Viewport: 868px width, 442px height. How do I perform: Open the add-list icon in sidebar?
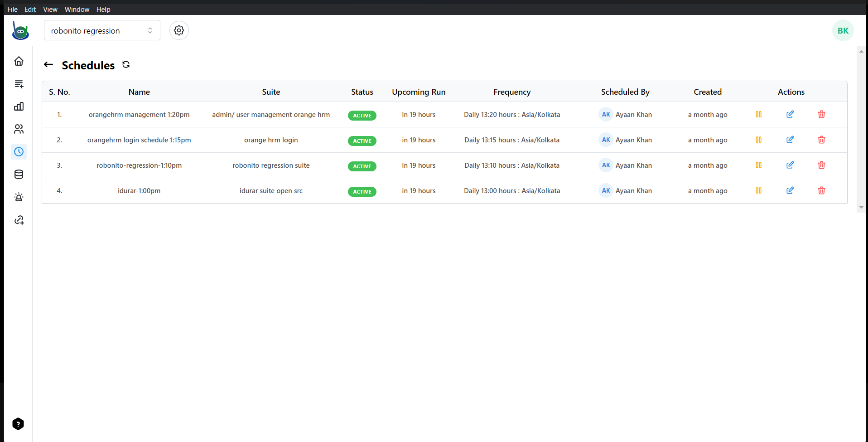[x=19, y=84]
